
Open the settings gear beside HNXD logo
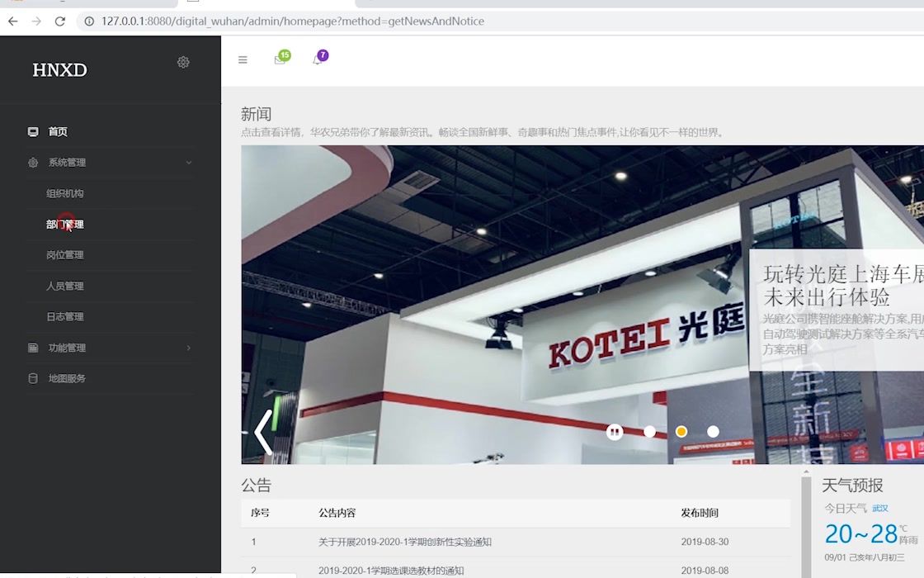pyautogui.click(x=183, y=62)
